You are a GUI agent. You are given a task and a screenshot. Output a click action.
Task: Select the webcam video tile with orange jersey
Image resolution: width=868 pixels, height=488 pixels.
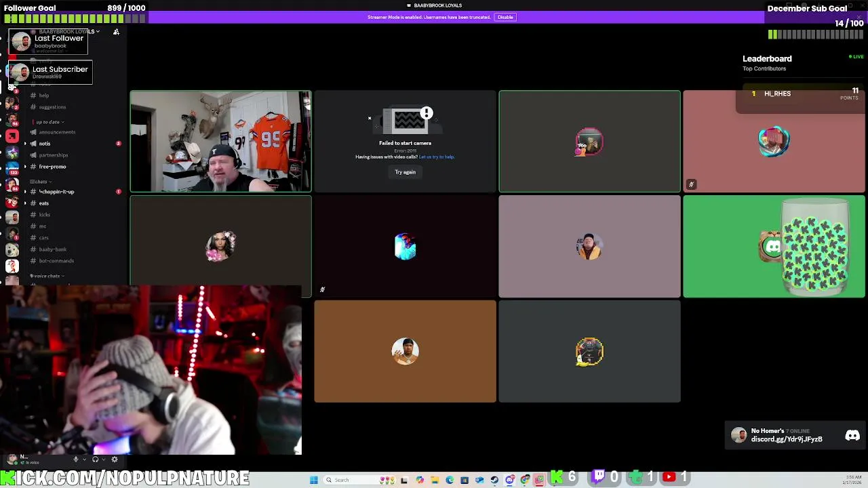click(x=220, y=142)
